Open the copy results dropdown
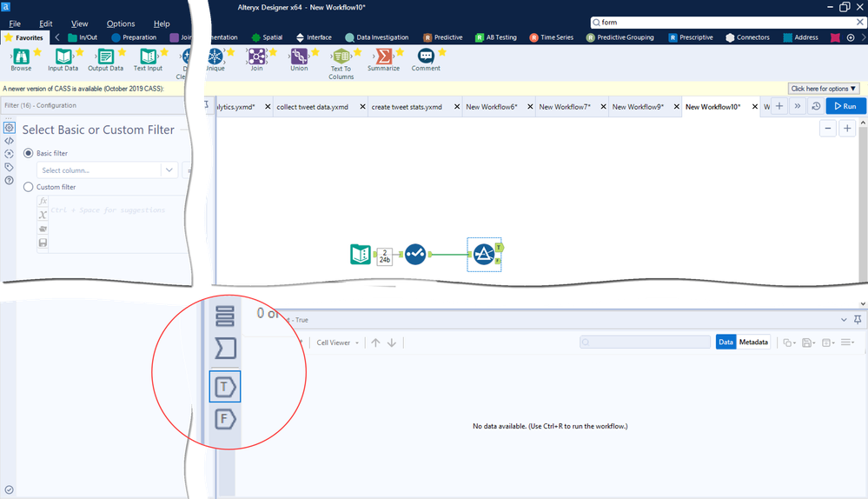 click(790, 343)
